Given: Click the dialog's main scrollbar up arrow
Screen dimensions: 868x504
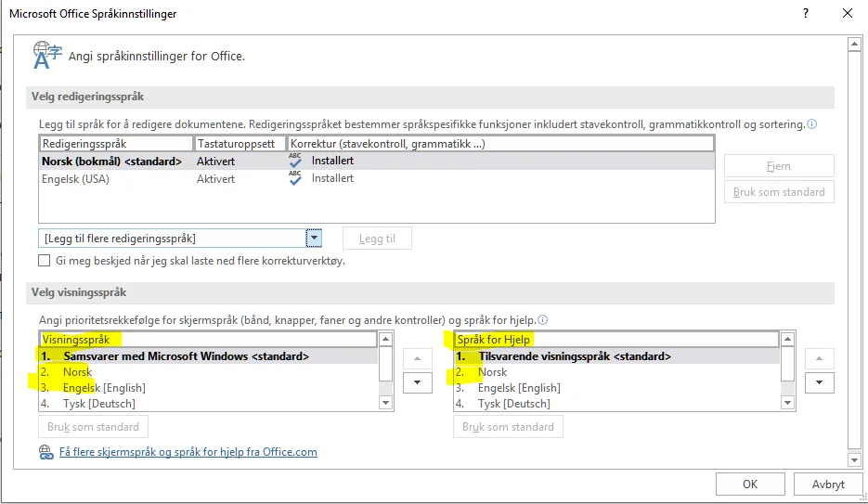Looking at the screenshot, I should point(854,44).
